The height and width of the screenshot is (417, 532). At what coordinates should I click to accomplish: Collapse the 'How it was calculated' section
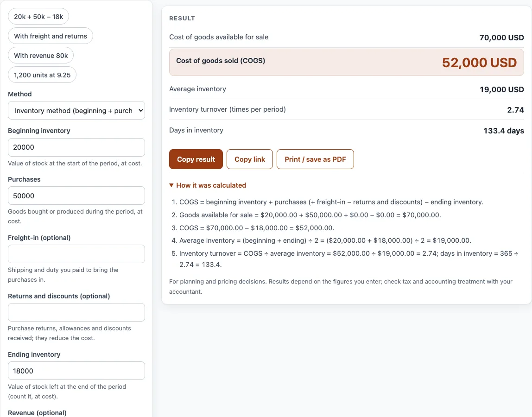pyautogui.click(x=208, y=185)
